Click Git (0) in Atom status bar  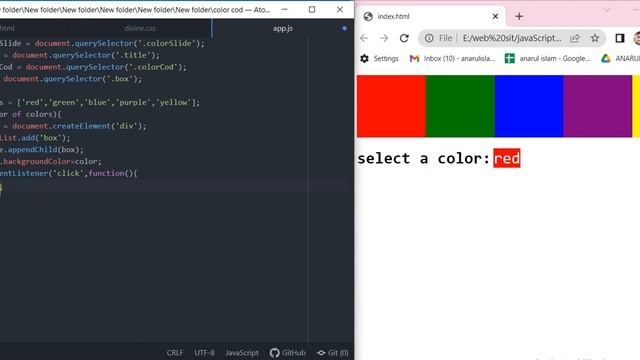click(x=333, y=353)
